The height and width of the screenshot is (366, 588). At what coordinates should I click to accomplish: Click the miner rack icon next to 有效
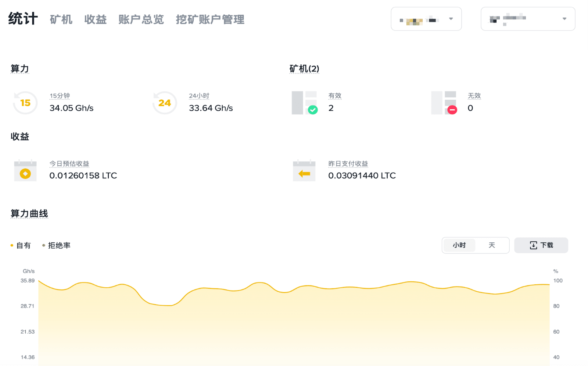(x=304, y=102)
